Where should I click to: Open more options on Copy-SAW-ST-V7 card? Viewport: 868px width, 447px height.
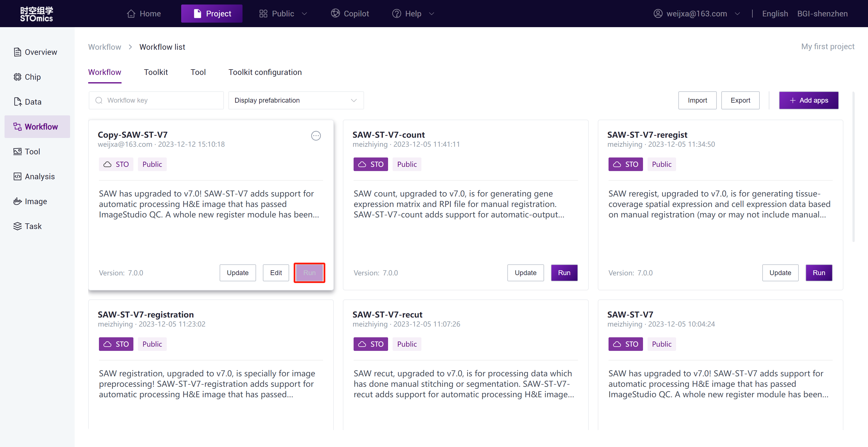[315, 136]
